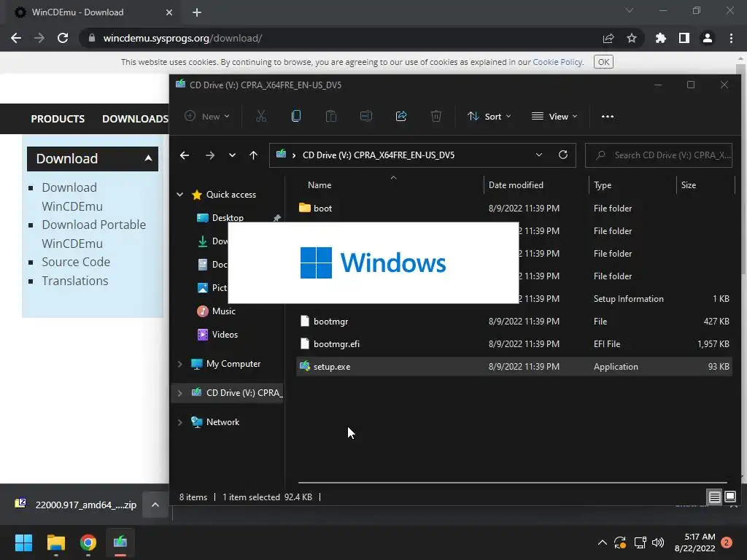
Task: Open the PRODUCTS menu on website
Action: [x=58, y=119]
